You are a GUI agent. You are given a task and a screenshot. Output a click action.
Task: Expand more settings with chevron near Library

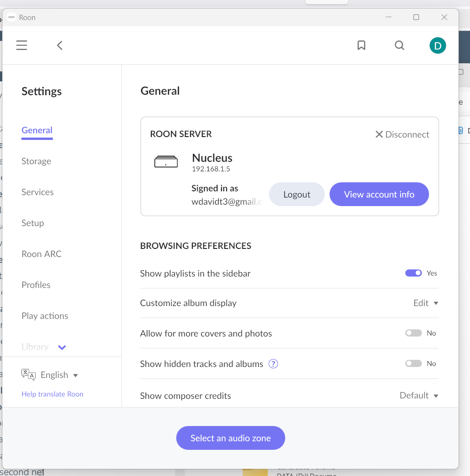(x=62, y=347)
